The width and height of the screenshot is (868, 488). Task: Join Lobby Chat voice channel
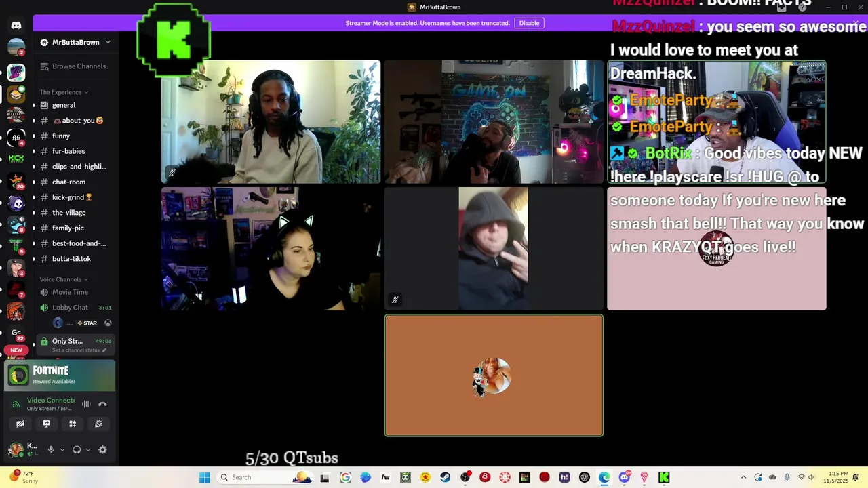75,308
